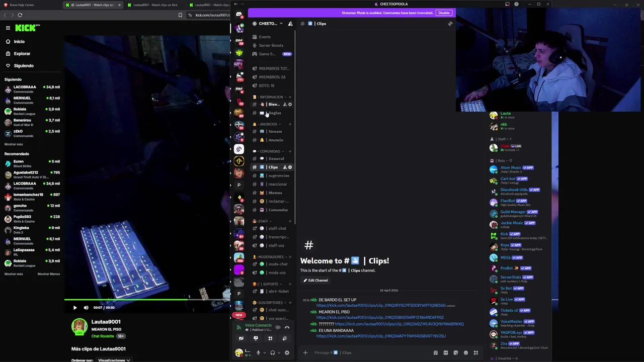
Task: Collapse the ANUNCIOS category
Action: [267, 124]
